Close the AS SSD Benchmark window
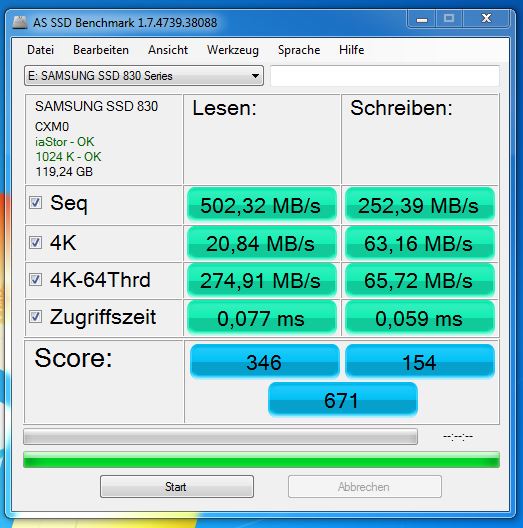The image size is (523, 528). [x=486, y=19]
